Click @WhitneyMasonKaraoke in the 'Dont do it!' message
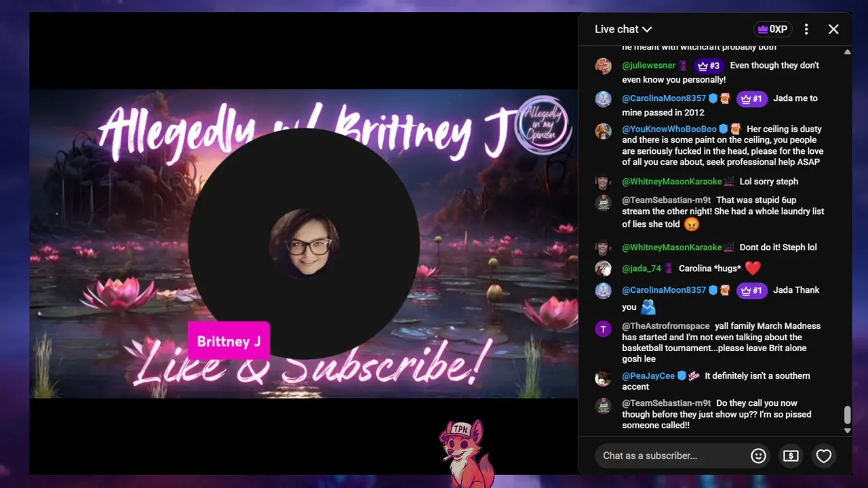This screenshot has height=488, width=868. pyautogui.click(x=672, y=247)
